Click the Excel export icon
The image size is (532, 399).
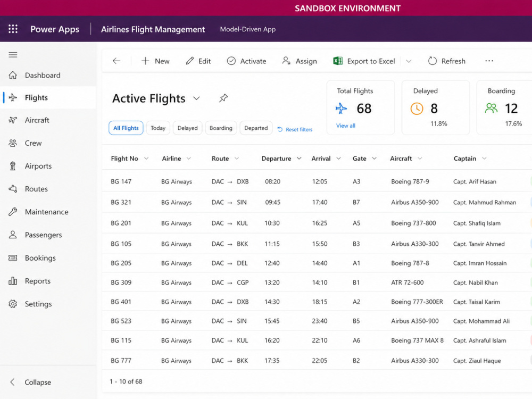(338, 61)
